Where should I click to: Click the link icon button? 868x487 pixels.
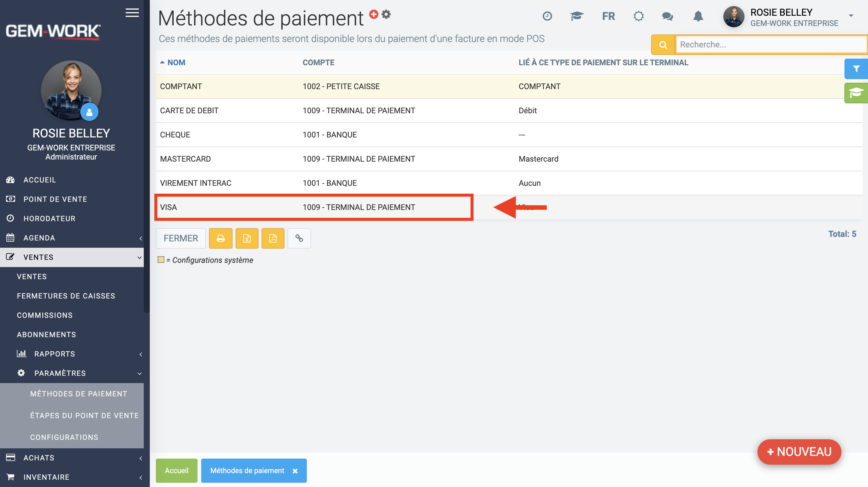click(x=299, y=238)
